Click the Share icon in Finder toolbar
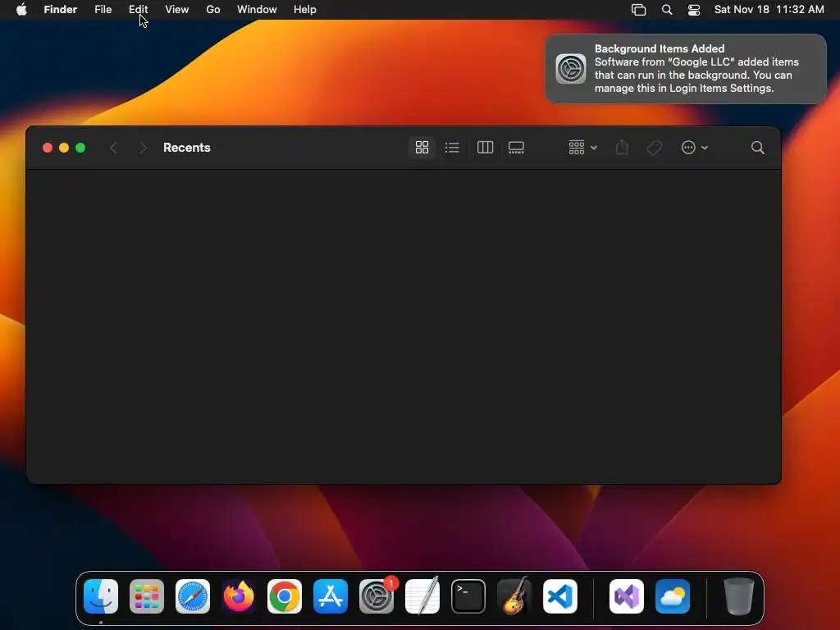Viewport: 840px width, 630px height. tap(622, 148)
